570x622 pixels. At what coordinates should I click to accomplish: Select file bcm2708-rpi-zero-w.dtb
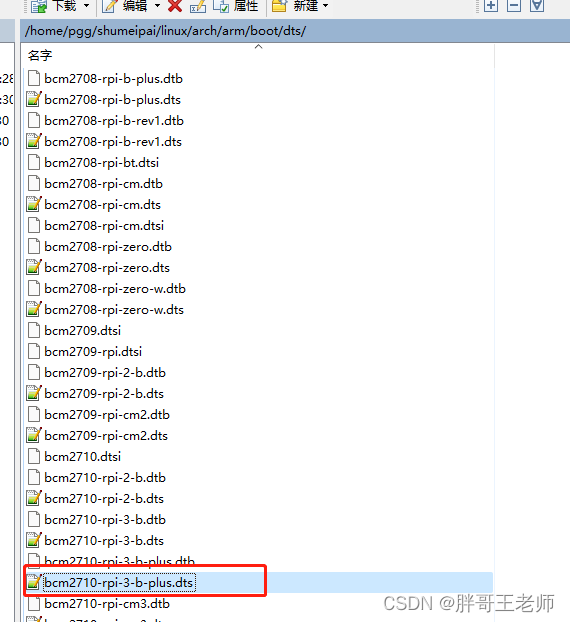pyautogui.click(x=106, y=289)
